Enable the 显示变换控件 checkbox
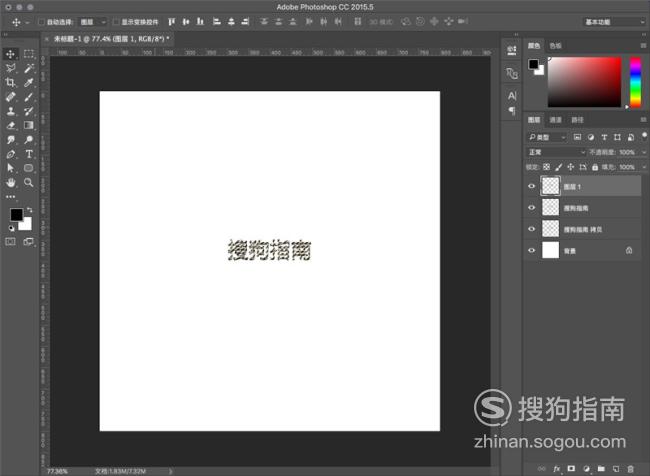 (x=116, y=22)
